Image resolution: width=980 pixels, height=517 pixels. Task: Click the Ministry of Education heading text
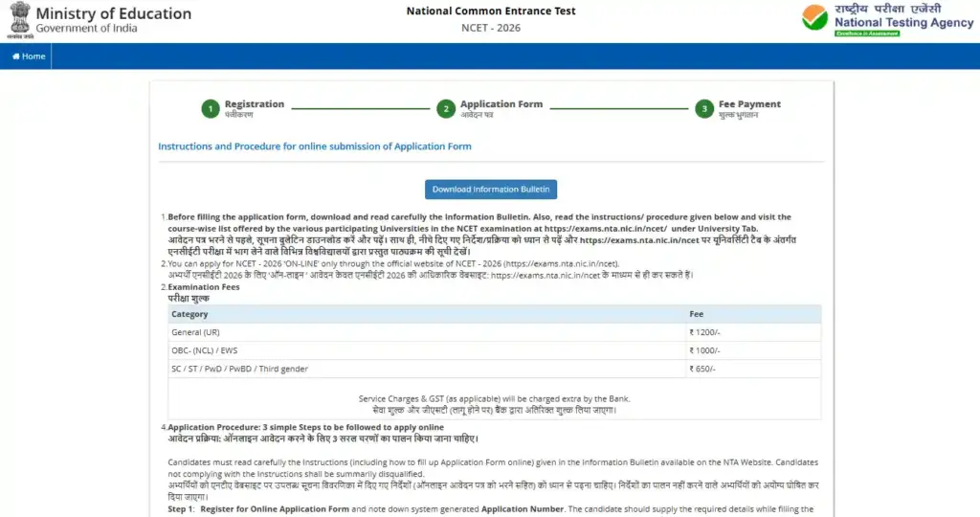[x=113, y=14]
